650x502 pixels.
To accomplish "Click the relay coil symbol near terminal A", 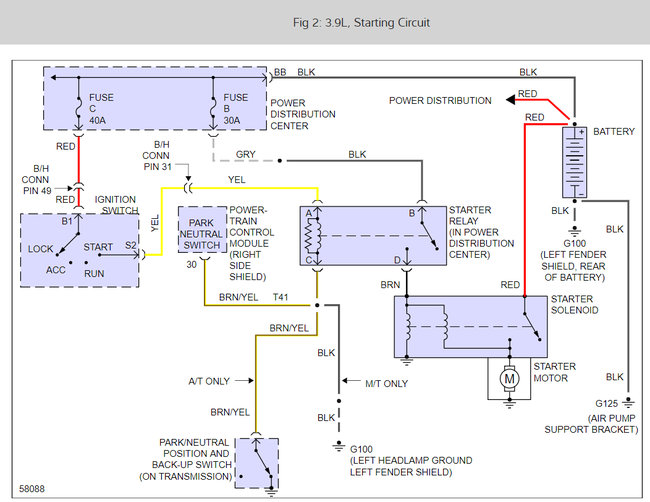I will (x=312, y=235).
